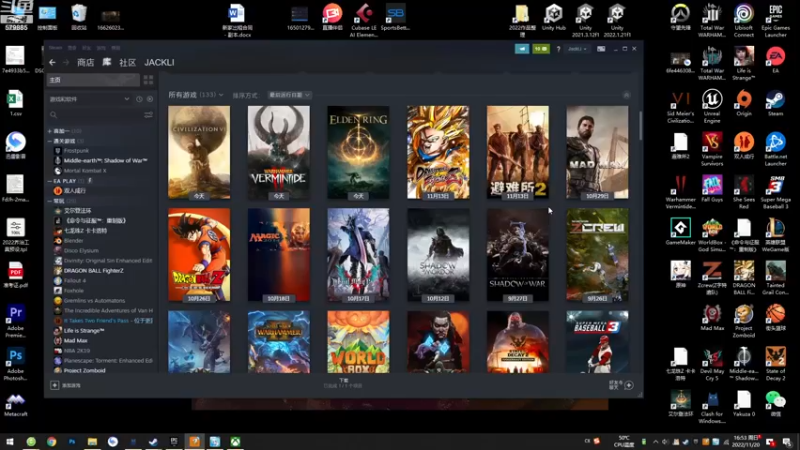The image size is (800, 450).
Task: Open the Steam help question mark
Action: pos(558,49)
